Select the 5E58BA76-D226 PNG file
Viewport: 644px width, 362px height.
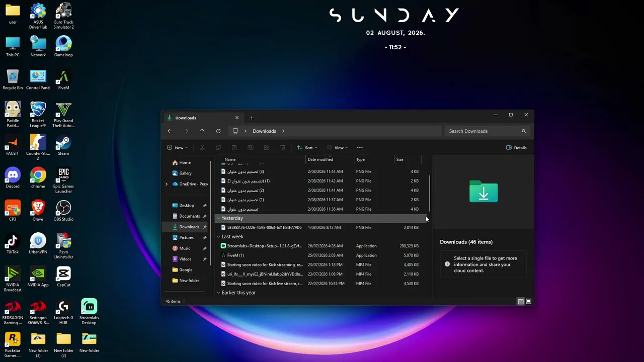tap(320, 228)
